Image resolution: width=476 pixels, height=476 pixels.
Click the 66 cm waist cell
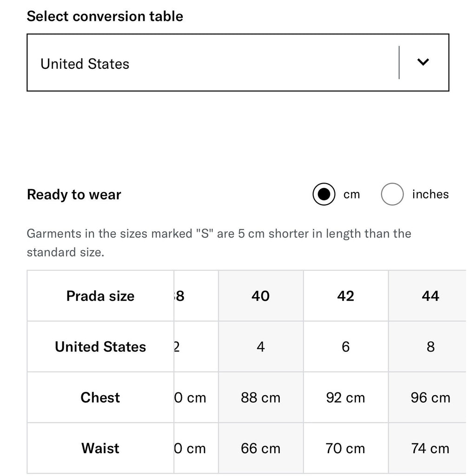(261, 448)
